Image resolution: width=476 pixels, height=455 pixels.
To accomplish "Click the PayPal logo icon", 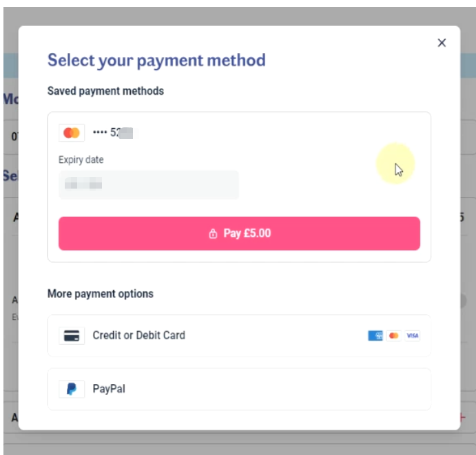I will point(72,389).
